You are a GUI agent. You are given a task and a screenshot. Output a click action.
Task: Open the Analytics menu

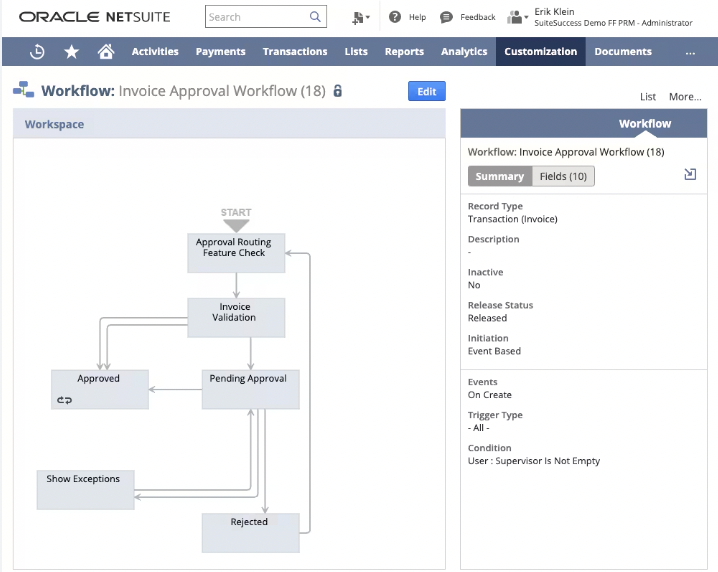point(464,51)
